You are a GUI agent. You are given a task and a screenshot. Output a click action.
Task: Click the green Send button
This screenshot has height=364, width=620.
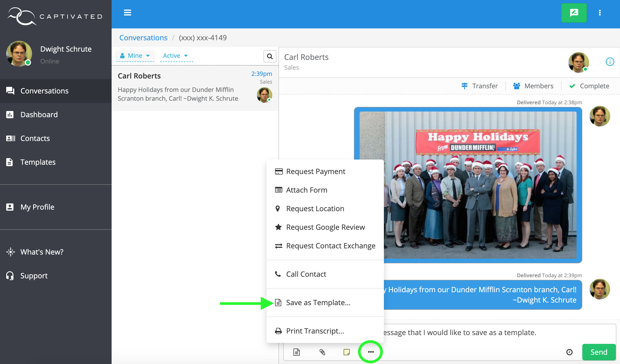[599, 352]
